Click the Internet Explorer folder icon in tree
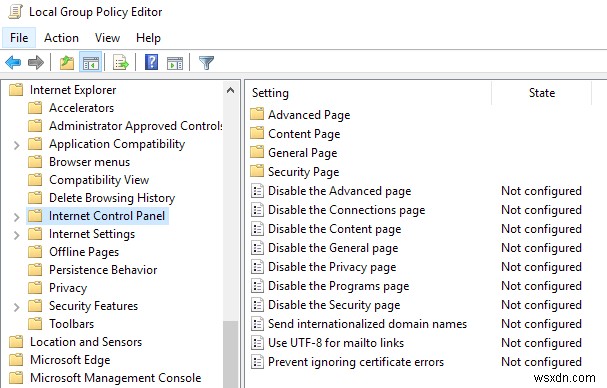 [x=16, y=90]
